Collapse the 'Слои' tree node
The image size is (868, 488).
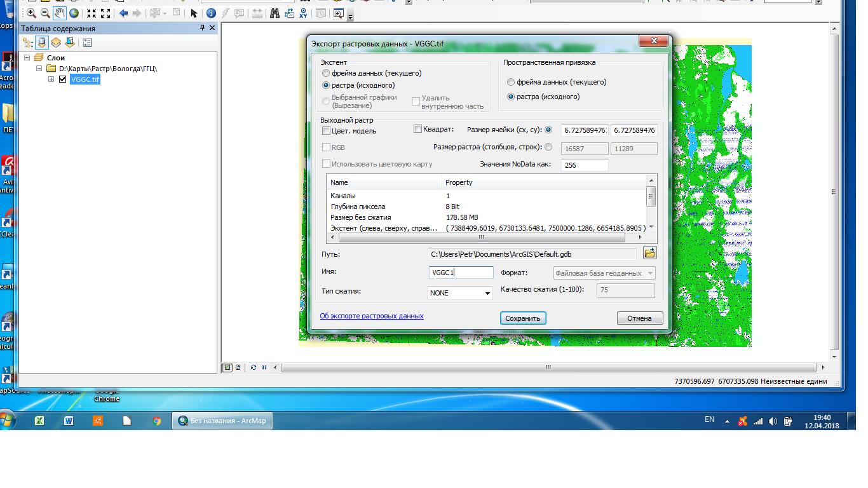(x=27, y=58)
